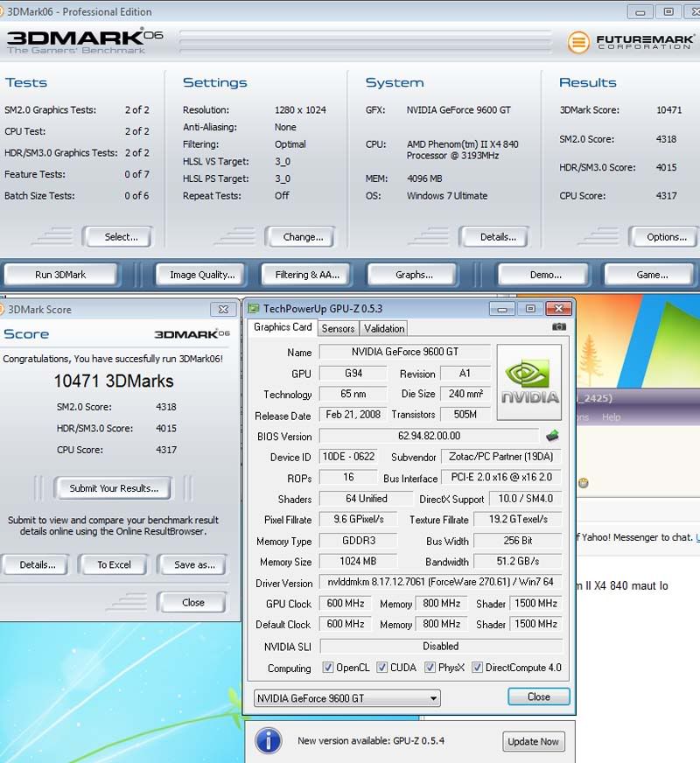Open the Image Quality... dialog

201,275
